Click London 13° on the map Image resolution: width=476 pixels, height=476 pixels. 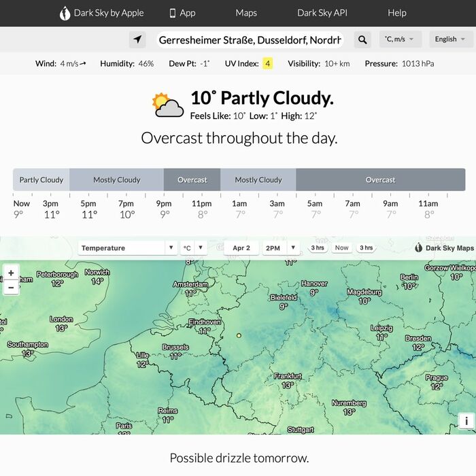click(x=61, y=323)
